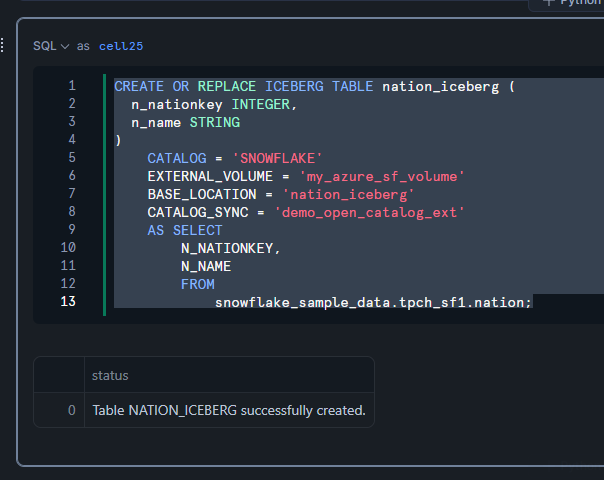Place cursor on 'nation_iceberg (' in line 1
This screenshot has height=480, width=604.
coord(449,87)
